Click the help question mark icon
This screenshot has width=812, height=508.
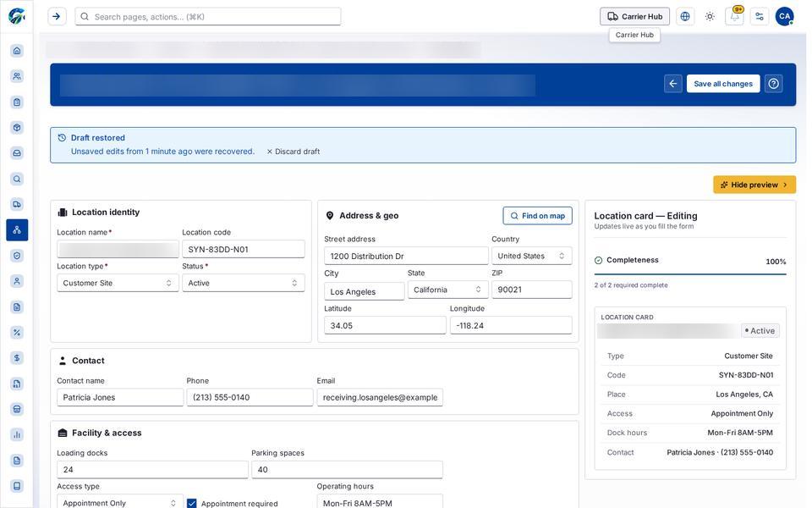pos(774,84)
